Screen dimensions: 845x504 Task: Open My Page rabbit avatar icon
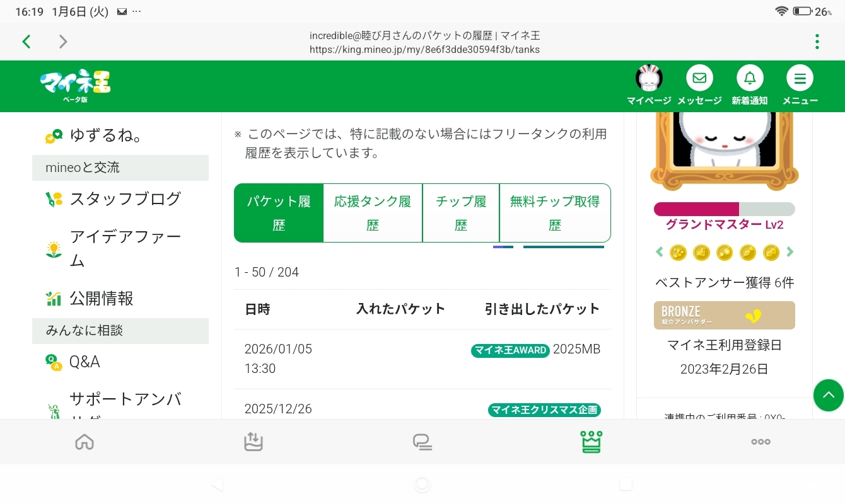click(x=648, y=79)
